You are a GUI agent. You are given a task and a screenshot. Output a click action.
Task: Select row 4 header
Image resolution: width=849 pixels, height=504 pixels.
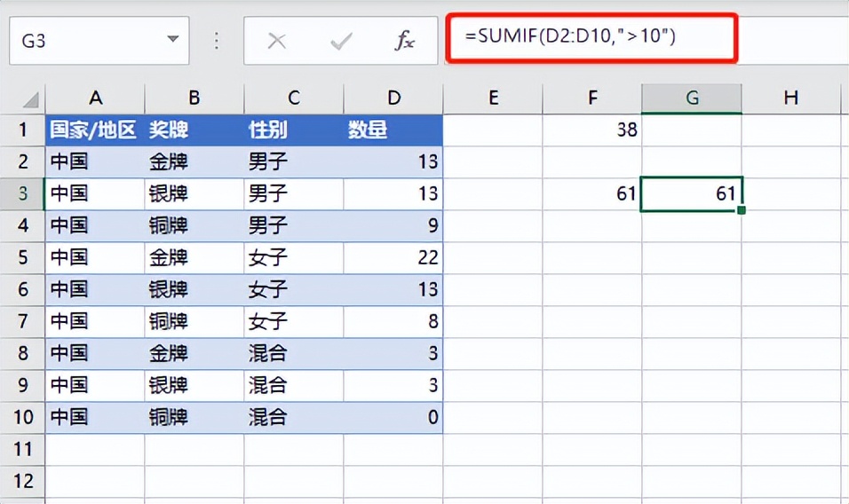pos(23,225)
